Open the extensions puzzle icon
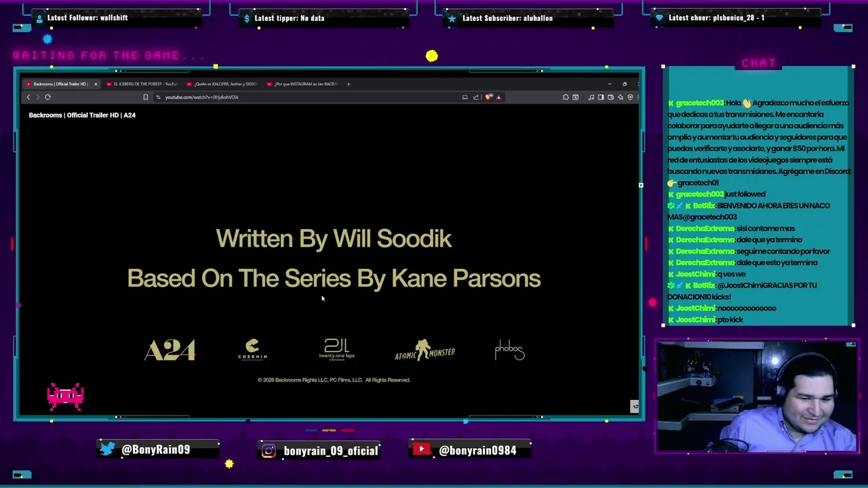Viewport: 868px width, 488px height. coord(566,97)
